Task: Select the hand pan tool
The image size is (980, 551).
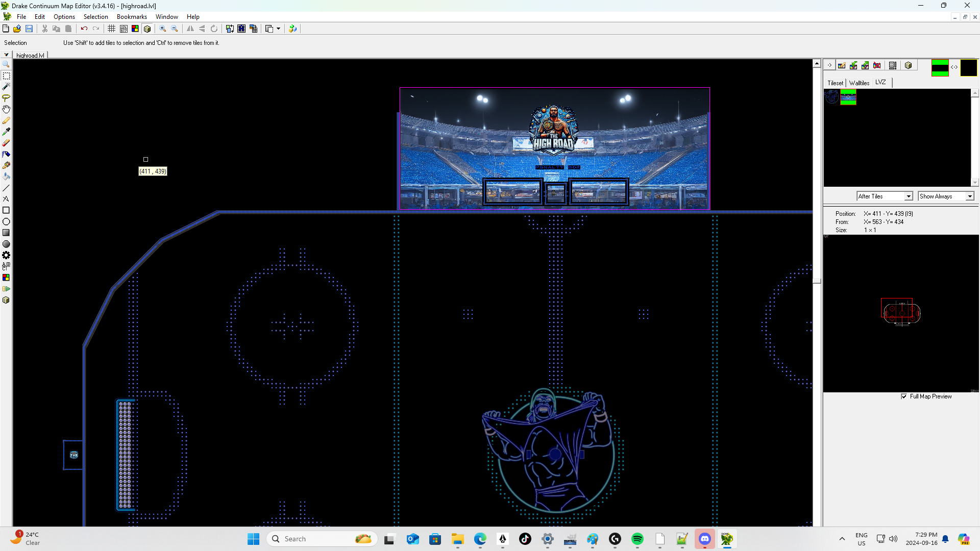Action: [x=6, y=109]
